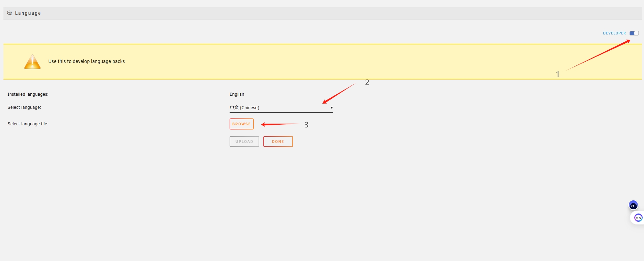644x261 pixels.
Task: Click the installed 'English' language text
Action: 237,94
